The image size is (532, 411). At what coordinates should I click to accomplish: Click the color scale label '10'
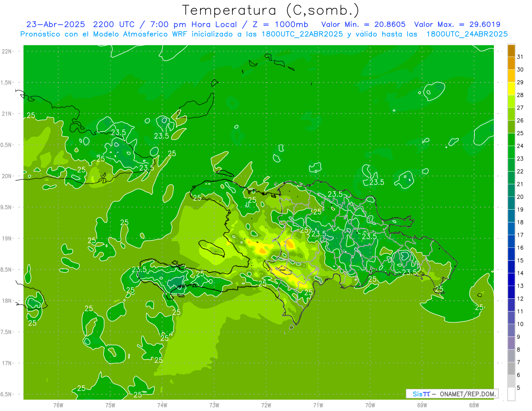coord(520,324)
